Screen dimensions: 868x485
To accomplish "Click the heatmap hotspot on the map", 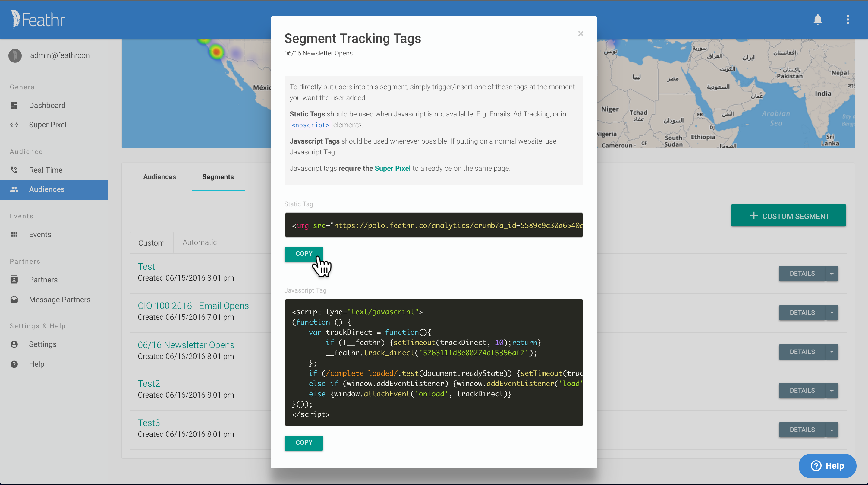I will point(216,52).
